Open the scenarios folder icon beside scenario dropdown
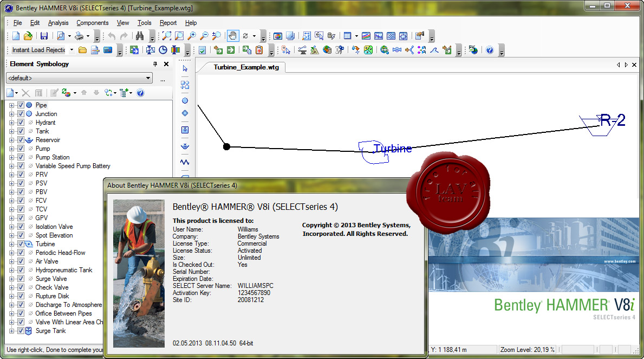The image size is (644, 359). coord(82,50)
